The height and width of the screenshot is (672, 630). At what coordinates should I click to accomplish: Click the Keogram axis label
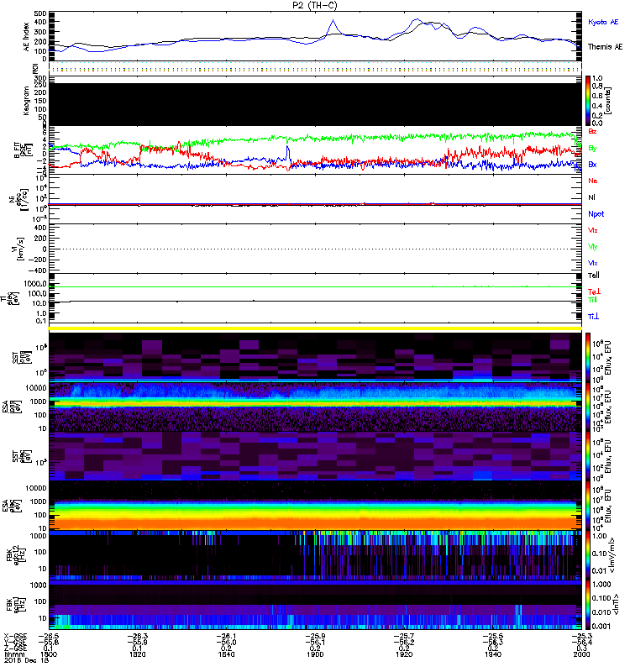27,100
